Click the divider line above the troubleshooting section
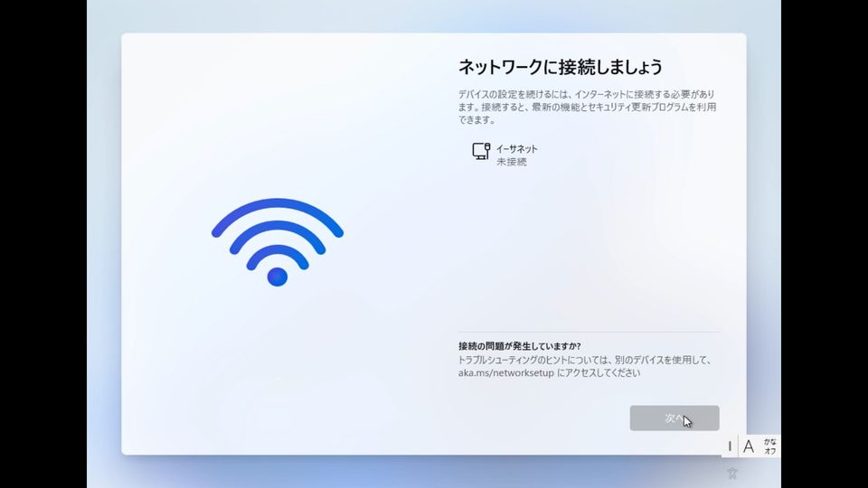The image size is (868, 488). (589, 332)
